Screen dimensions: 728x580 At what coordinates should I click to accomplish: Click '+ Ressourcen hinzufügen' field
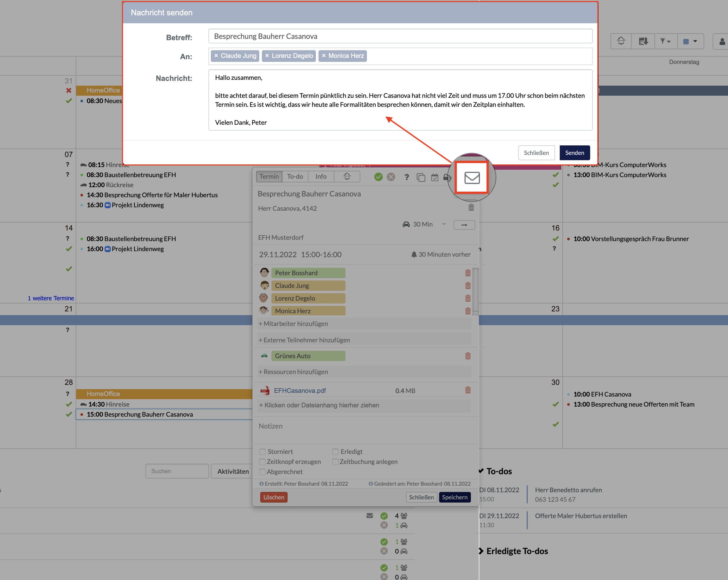point(364,372)
